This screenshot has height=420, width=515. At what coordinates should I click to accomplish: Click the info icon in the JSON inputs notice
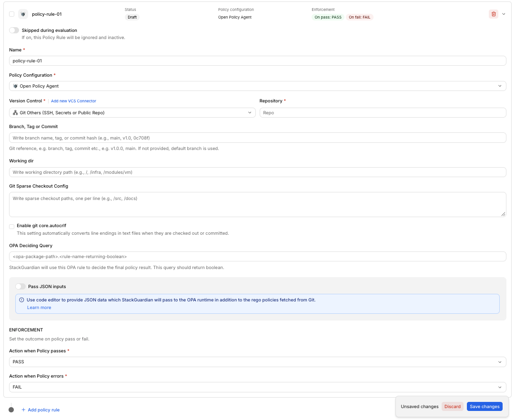pyautogui.click(x=22, y=300)
